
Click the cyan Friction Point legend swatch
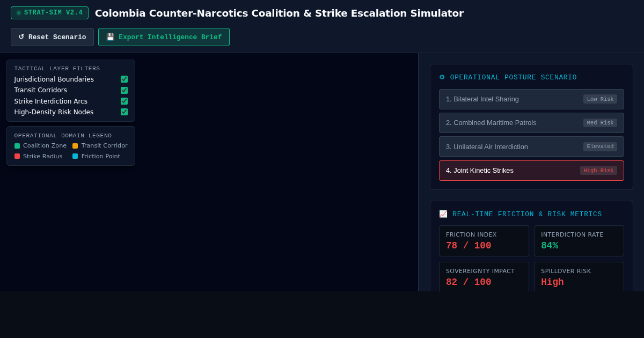click(x=75, y=157)
